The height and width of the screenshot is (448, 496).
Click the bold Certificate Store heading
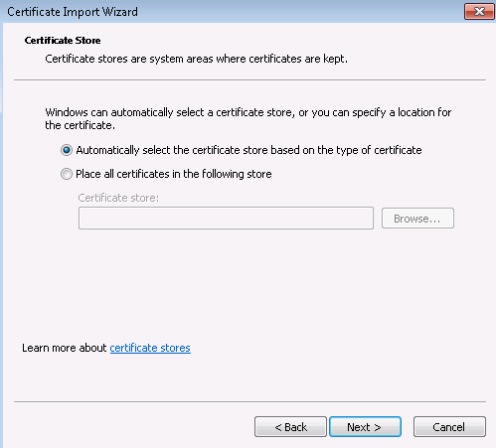63,41
